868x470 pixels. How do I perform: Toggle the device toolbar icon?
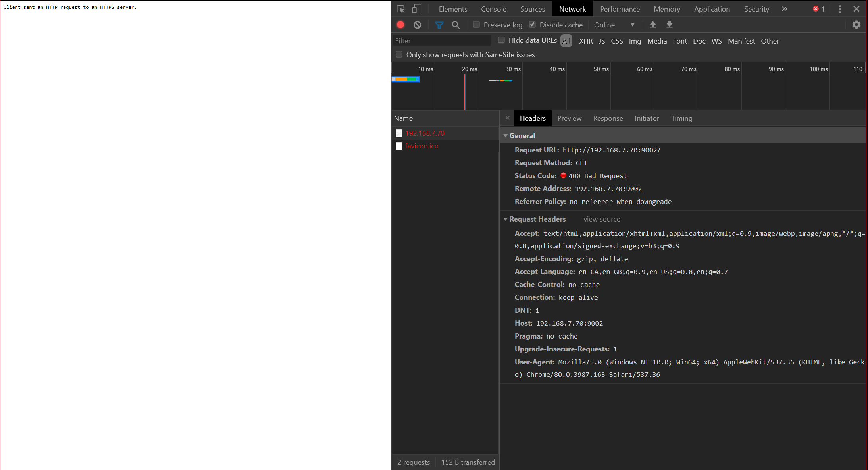pos(416,9)
